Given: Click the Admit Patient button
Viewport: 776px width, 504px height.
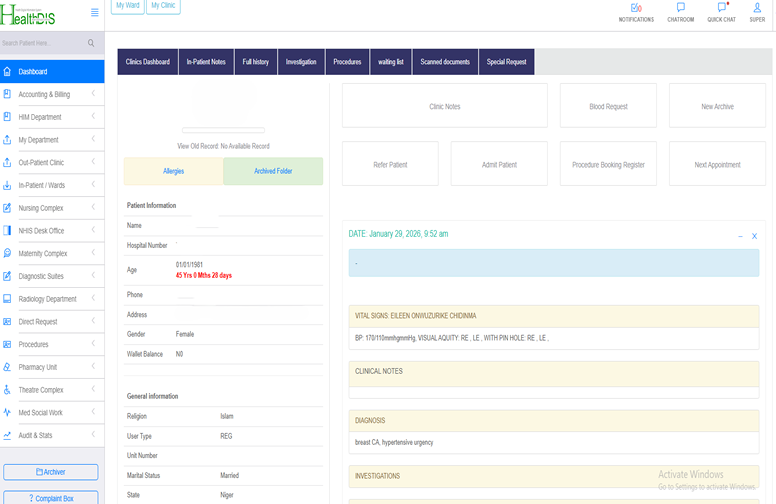Looking at the screenshot, I should tap(499, 165).
